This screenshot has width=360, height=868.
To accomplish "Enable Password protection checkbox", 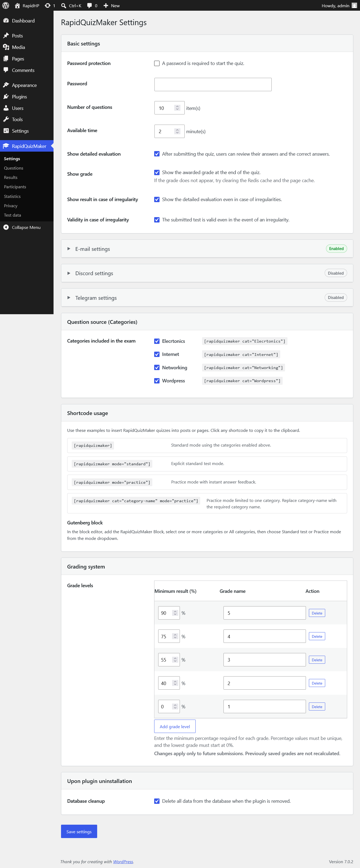I will (157, 63).
